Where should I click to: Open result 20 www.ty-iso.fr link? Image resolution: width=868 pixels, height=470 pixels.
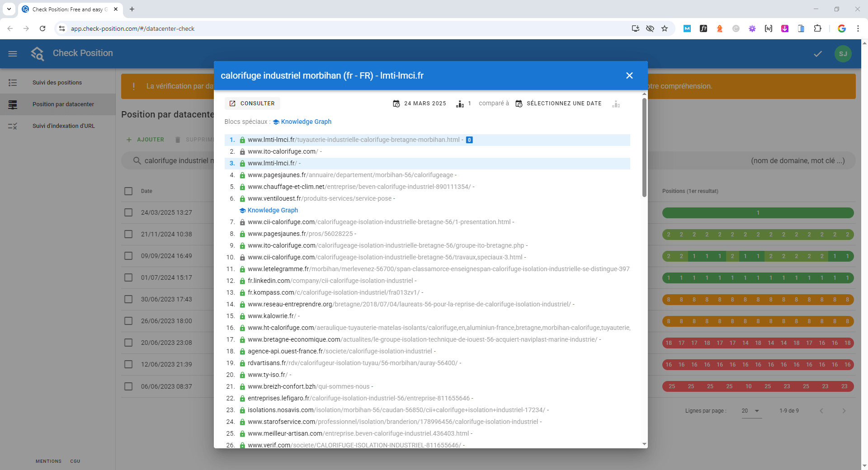(x=268, y=375)
